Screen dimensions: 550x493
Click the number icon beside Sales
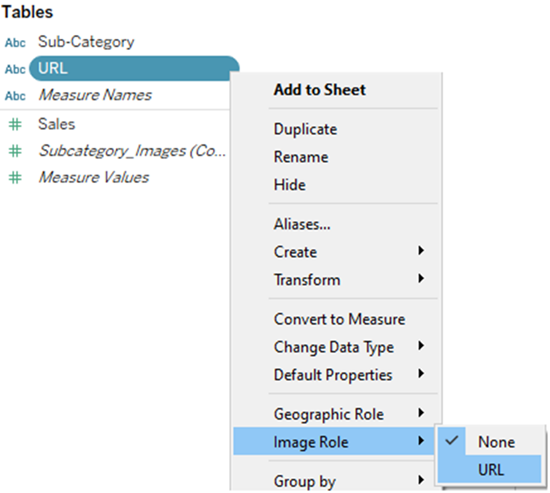[15, 125]
